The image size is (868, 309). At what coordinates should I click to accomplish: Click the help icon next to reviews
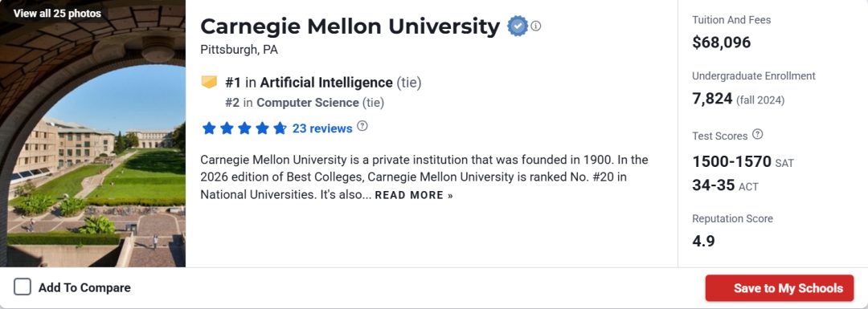click(x=362, y=126)
